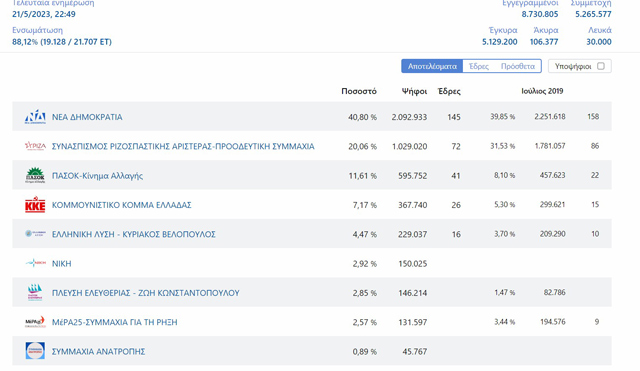Click the Νέα Δημοκρατία party logo
The width and height of the screenshot is (640, 371).
click(x=35, y=117)
